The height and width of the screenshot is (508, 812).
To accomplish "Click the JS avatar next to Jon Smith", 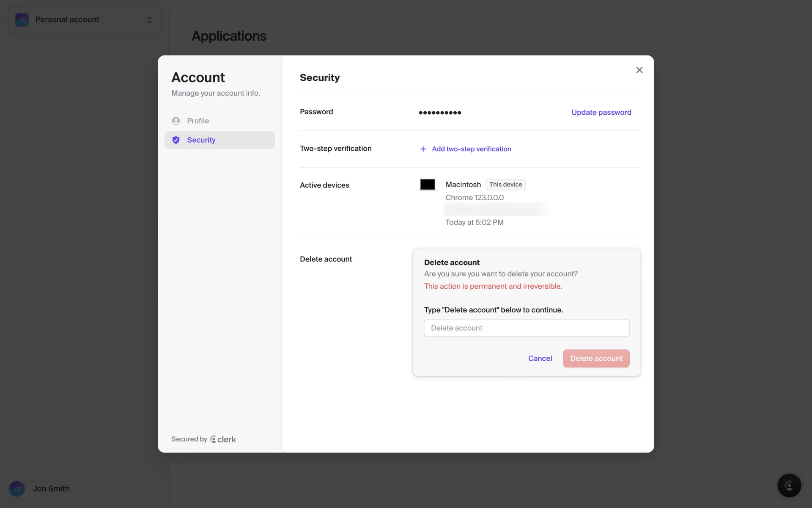I will (x=17, y=489).
